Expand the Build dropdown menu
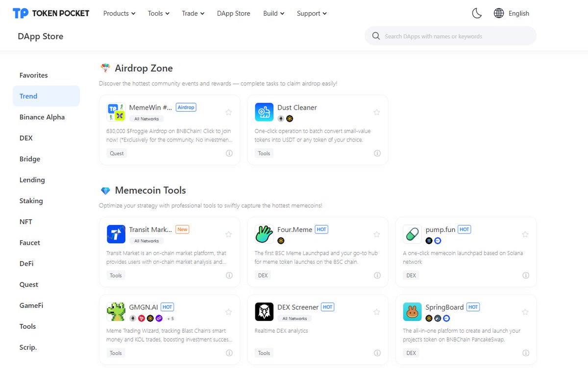Screen dimensions: 588x368 coord(273,13)
